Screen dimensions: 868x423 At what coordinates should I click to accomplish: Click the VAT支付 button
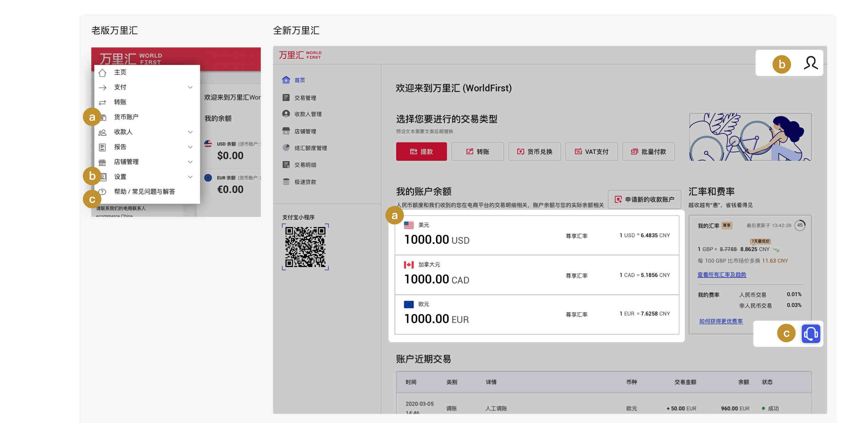[592, 152]
